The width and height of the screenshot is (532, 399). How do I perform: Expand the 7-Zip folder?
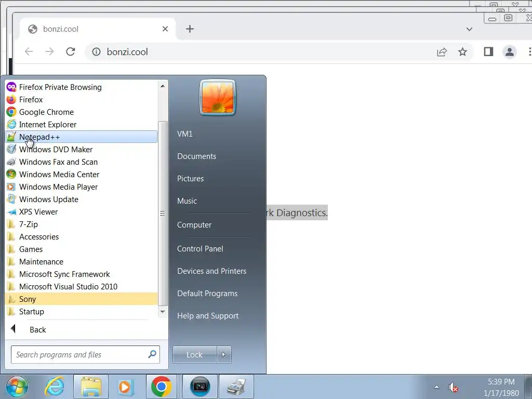pos(82,224)
